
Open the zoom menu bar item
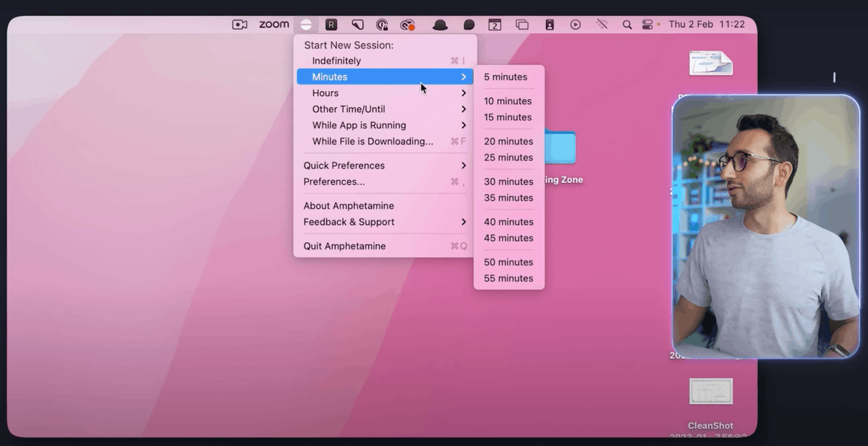point(274,25)
